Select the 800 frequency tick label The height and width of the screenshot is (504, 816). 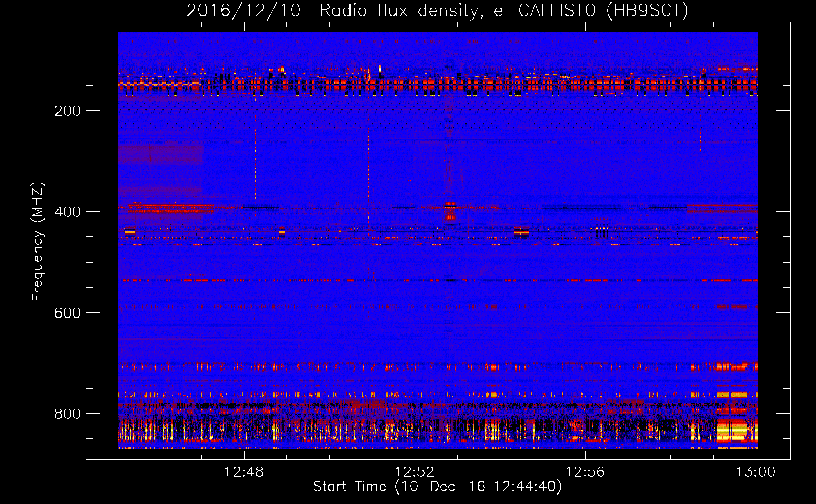point(68,414)
